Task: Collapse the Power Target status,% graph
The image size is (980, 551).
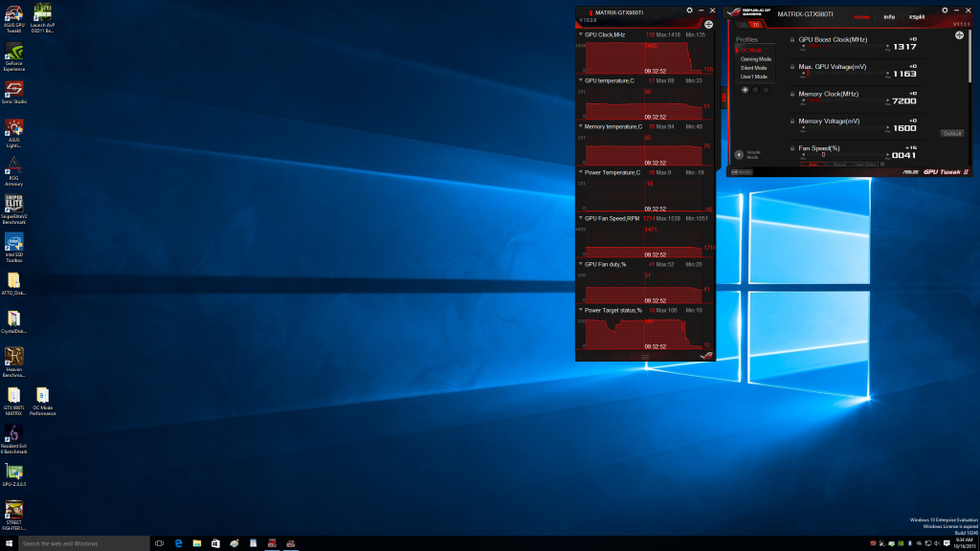Action: (581, 310)
